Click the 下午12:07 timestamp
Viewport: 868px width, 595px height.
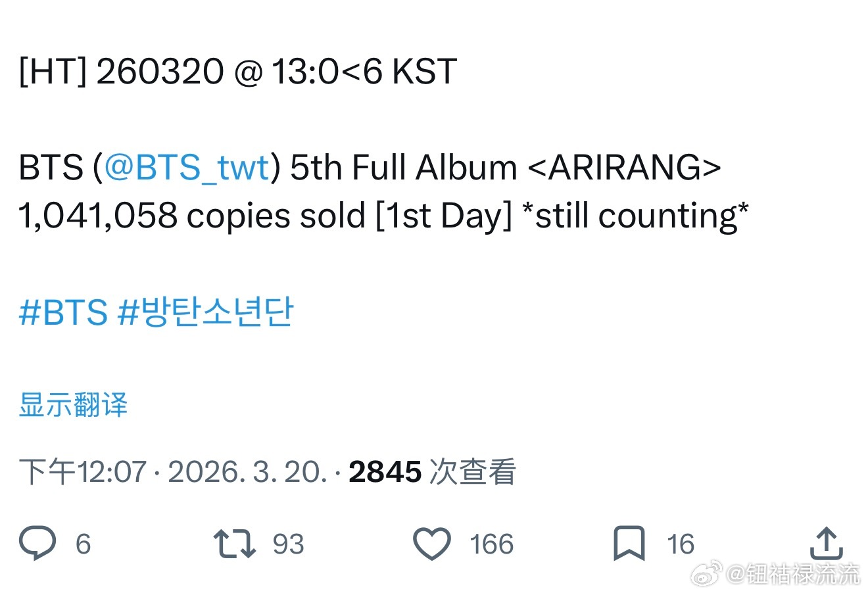[x=83, y=472]
